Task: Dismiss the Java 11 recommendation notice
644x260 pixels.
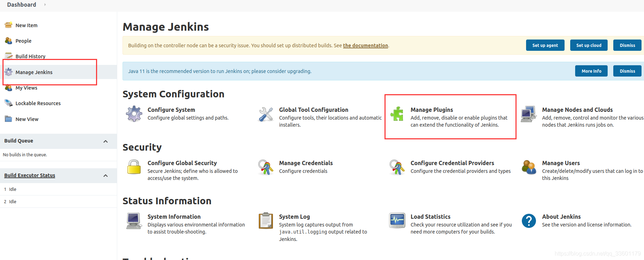Action: 627,71
